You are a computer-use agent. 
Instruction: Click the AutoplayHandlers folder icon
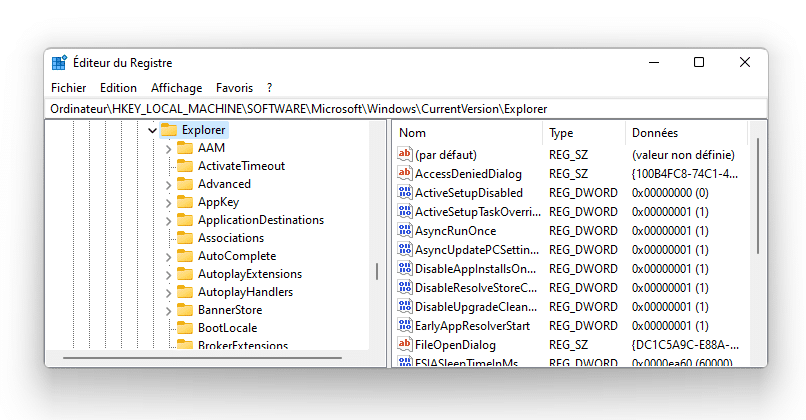point(185,292)
